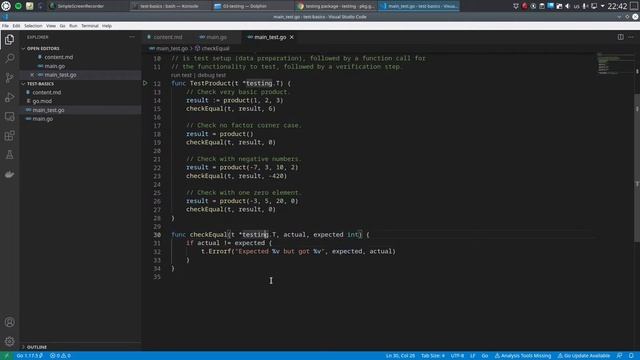640x360 pixels.
Task: Open Explorer panel More Actions ellipsis
Action: click(x=132, y=37)
